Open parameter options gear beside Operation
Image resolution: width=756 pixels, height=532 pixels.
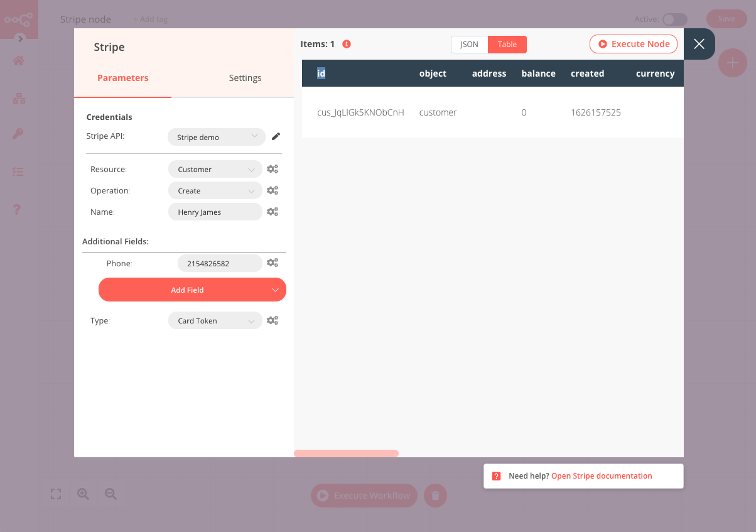(272, 190)
